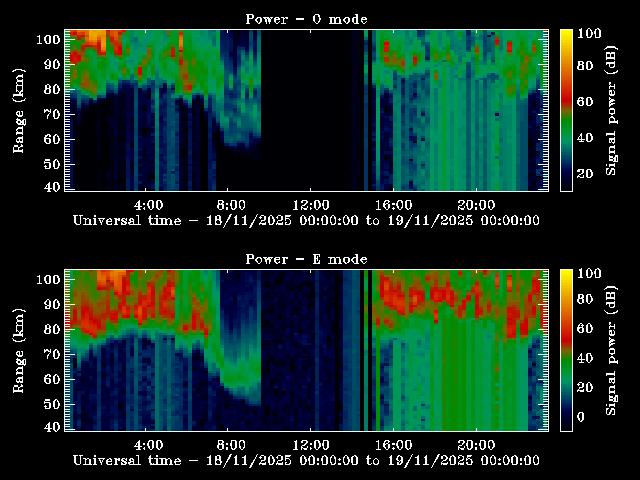Click the 'Signal power (dB)' label beside the O mode colorbar
Viewport: 640px width, 480px height.
[x=612, y=110]
